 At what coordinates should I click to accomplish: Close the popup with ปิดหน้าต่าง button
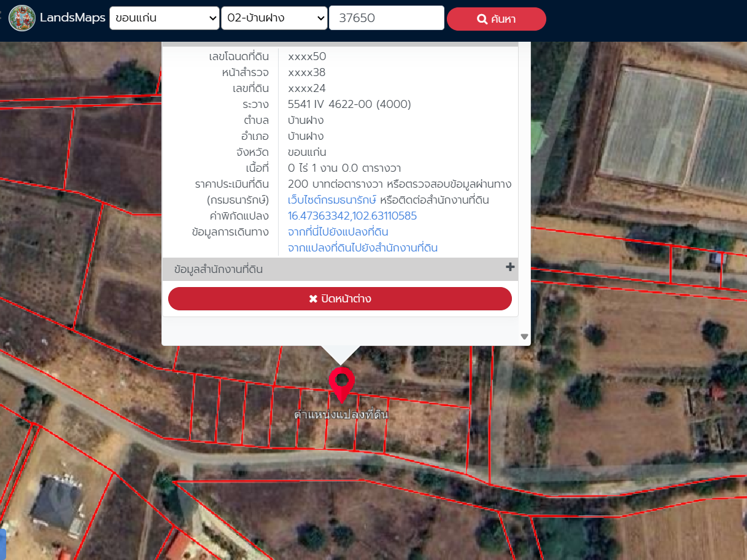point(340,299)
